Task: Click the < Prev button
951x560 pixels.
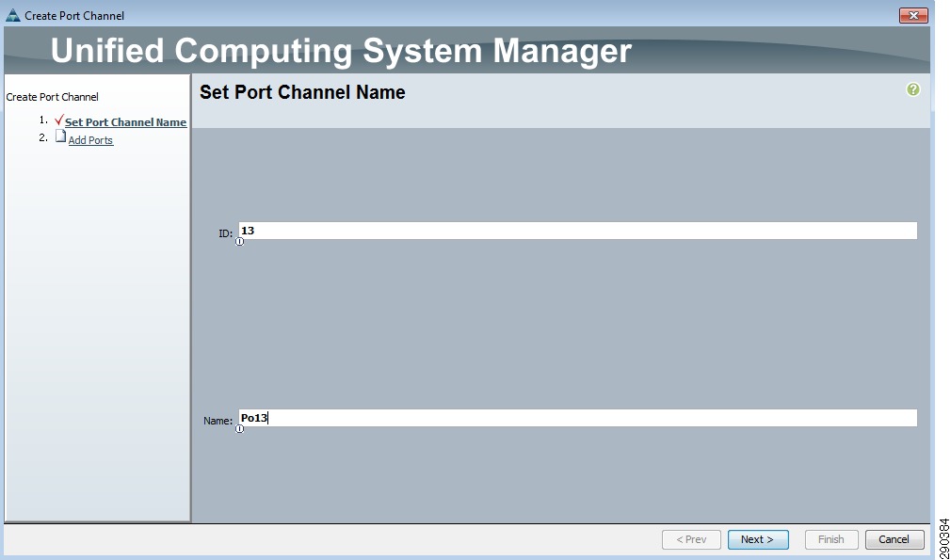Action: pyautogui.click(x=691, y=539)
